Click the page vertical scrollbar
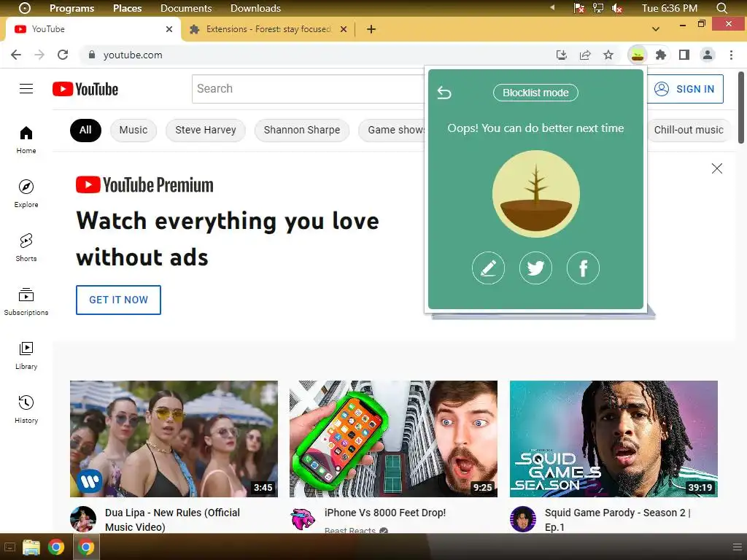Viewport: 747px width, 560px height. click(741, 107)
